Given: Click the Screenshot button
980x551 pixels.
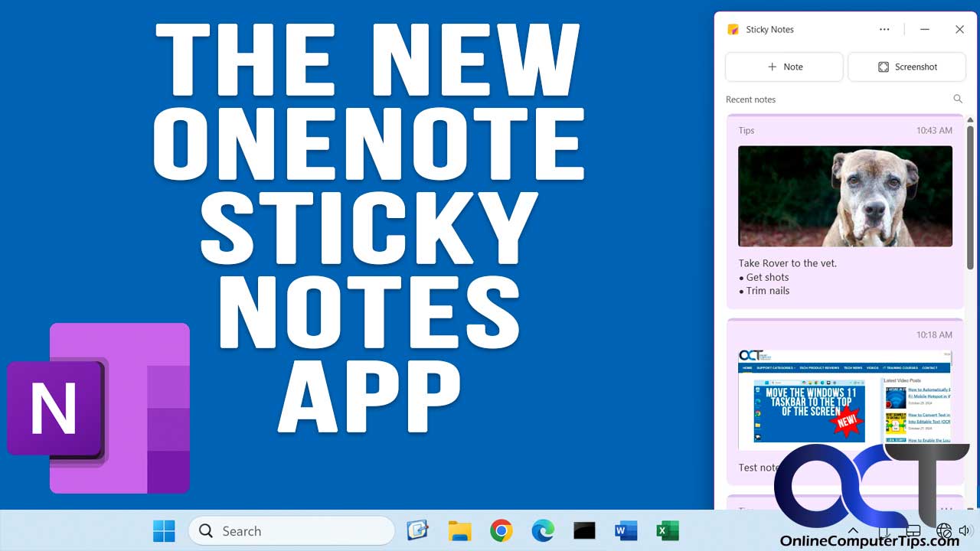Looking at the screenshot, I should click(906, 67).
